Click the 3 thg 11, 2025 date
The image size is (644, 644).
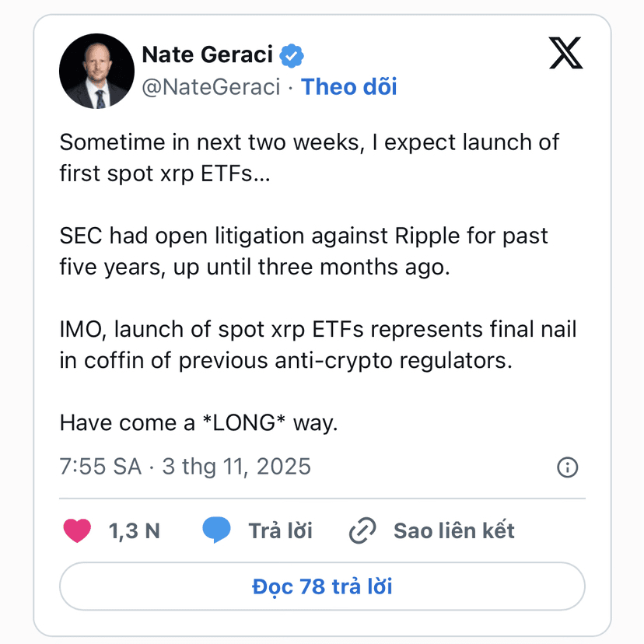236,467
